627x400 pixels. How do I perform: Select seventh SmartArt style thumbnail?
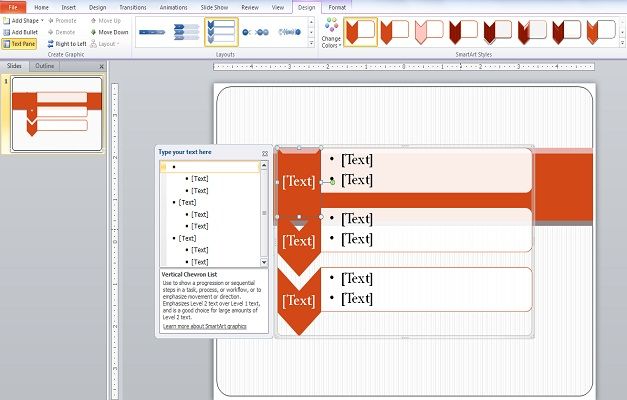[x=567, y=32]
